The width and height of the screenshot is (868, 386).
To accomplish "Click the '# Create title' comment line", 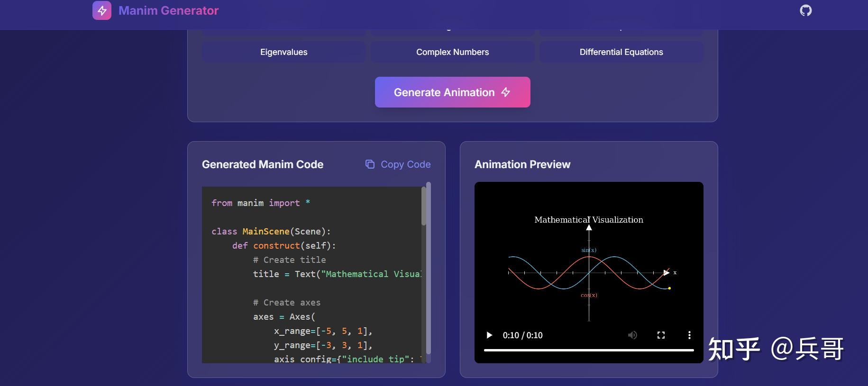I will pyautogui.click(x=289, y=260).
